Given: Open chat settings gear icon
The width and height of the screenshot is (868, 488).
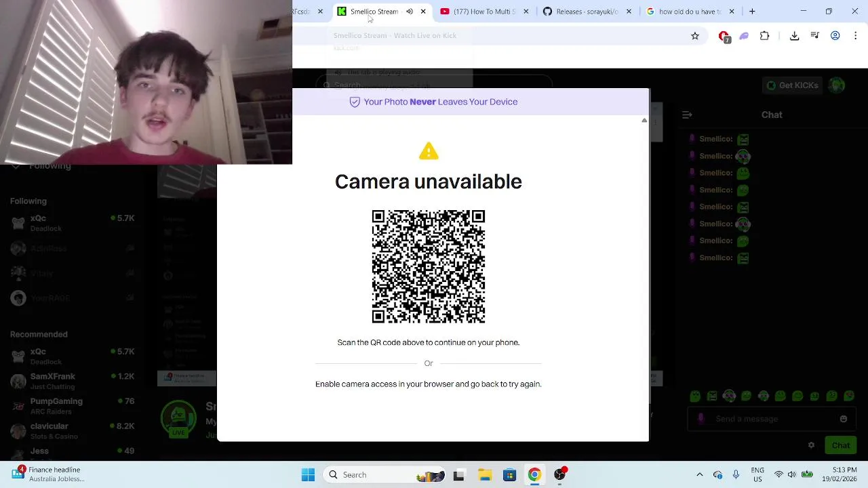Looking at the screenshot, I should tap(811, 445).
